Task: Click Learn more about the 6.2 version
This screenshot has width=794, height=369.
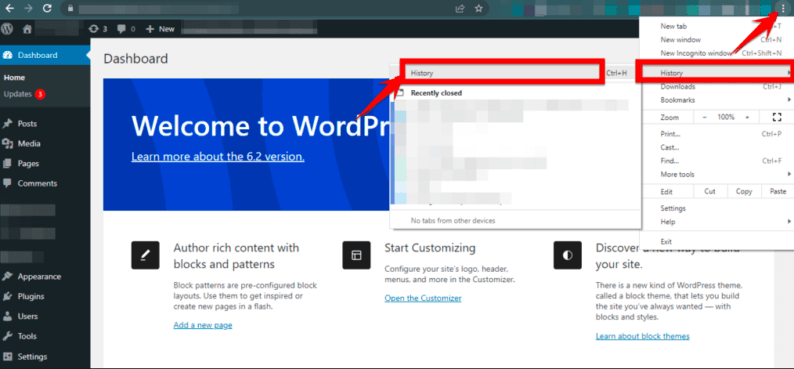Action: click(218, 156)
